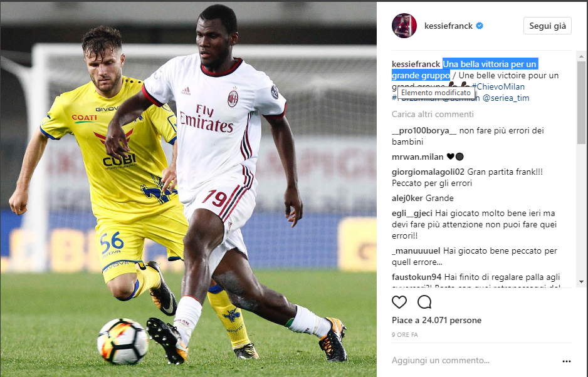Image resolution: width=588 pixels, height=377 pixels.
Task: Click 'Piace a 24.071 persone' likes count
Action: pos(436,321)
